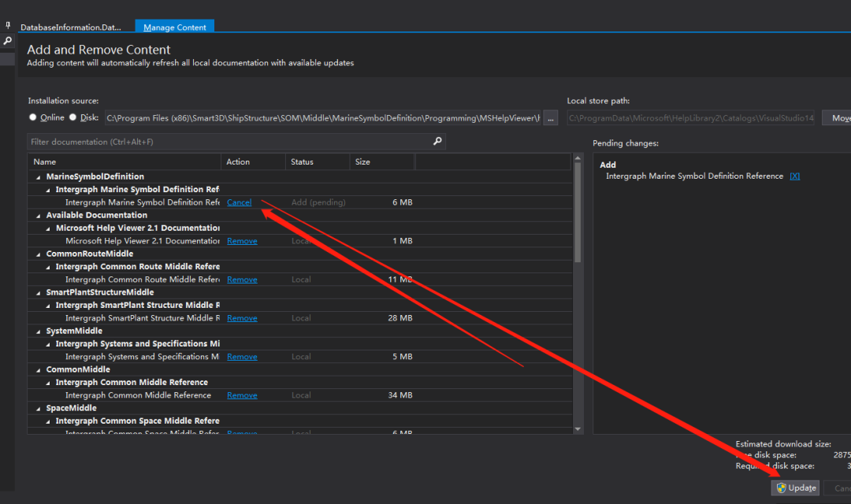
Task: Click the Size column header
Action: pyautogui.click(x=382, y=161)
